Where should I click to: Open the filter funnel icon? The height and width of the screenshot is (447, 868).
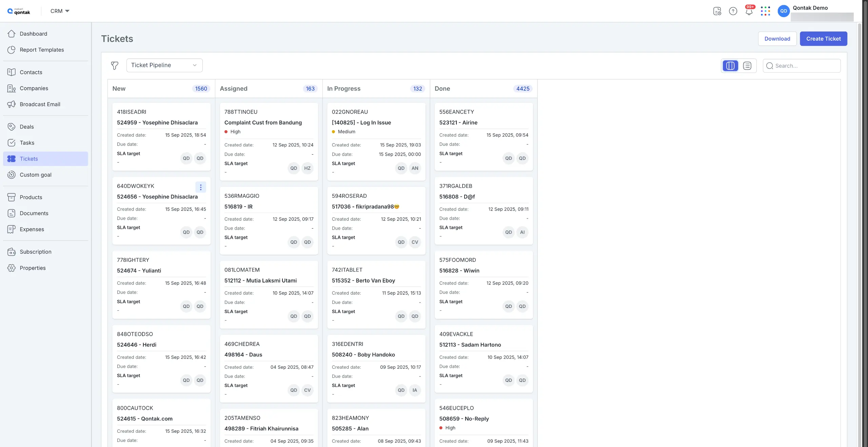(x=115, y=65)
